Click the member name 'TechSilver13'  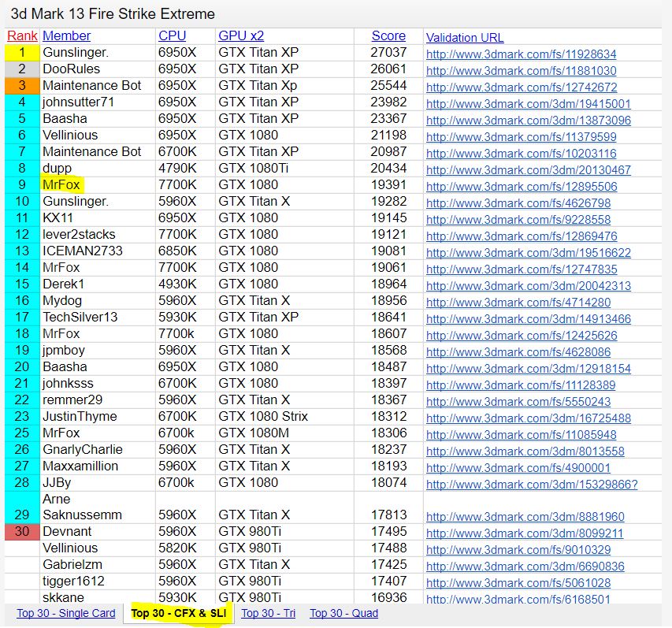pos(80,318)
